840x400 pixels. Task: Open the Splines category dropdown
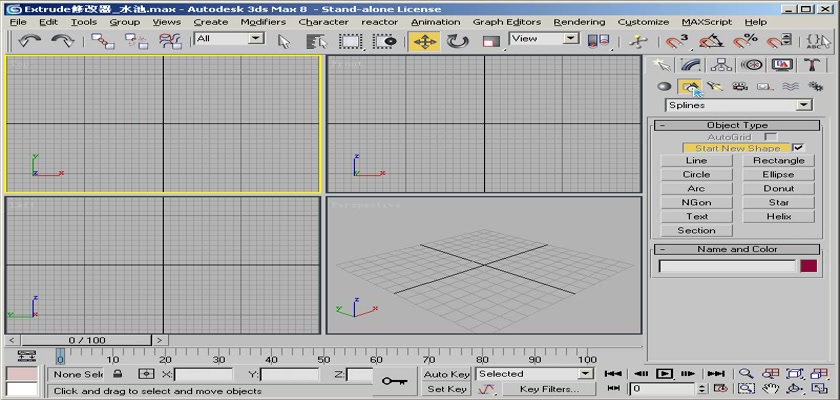coord(739,105)
